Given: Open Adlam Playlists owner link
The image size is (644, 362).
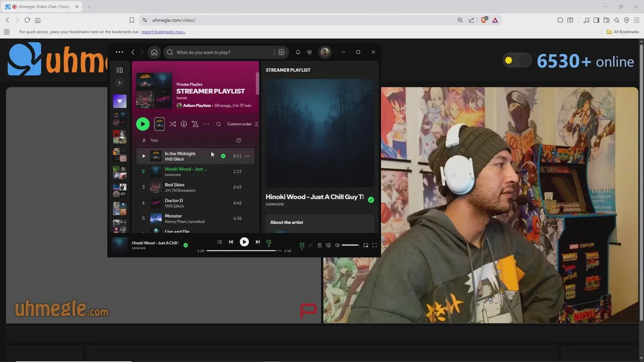Looking at the screenshot, I should coord(197,106).
